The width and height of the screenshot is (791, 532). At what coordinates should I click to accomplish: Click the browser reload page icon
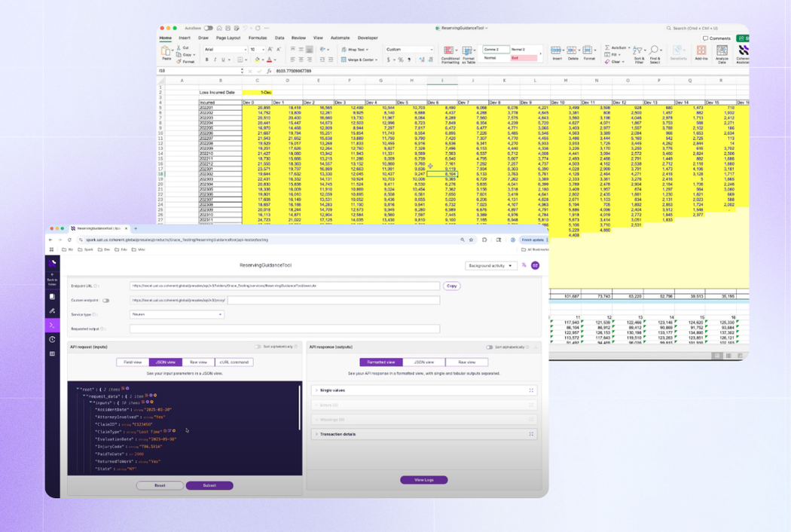(x=70, y=240)
